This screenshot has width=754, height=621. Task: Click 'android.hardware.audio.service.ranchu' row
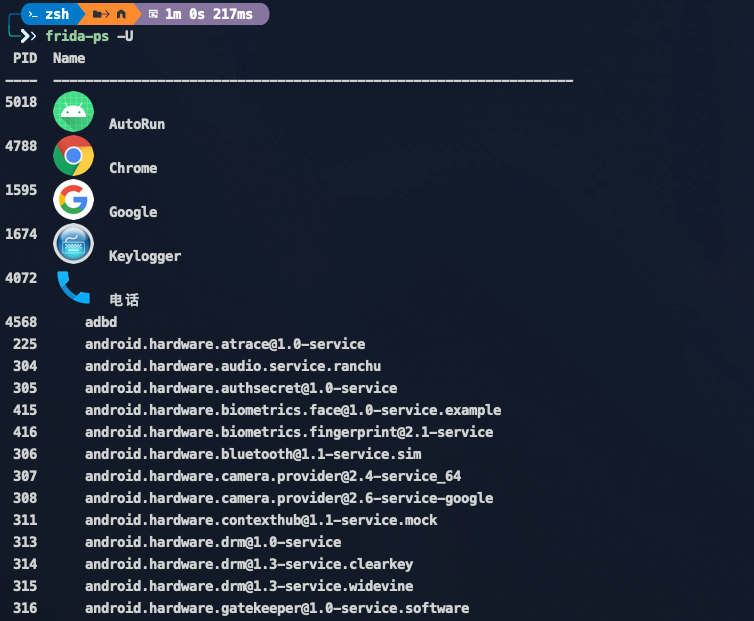point(233,366)
